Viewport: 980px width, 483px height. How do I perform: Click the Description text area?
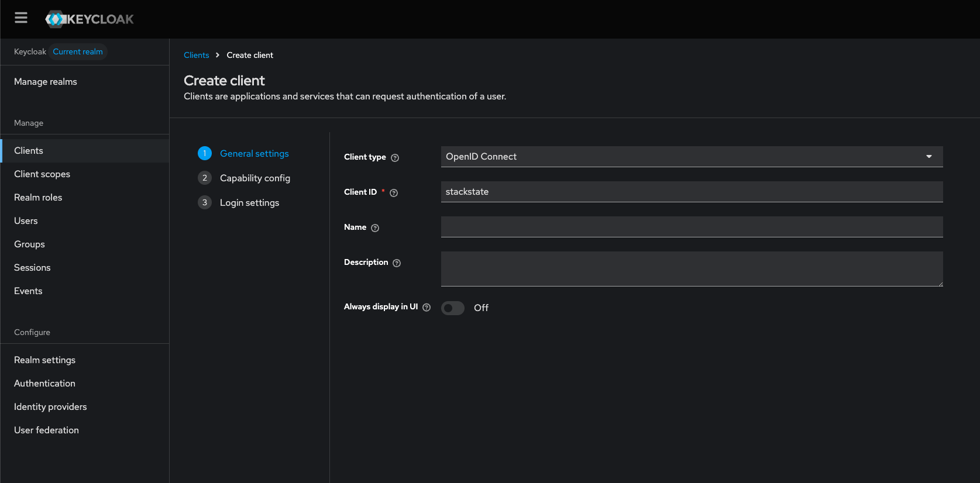pos(692,269)
